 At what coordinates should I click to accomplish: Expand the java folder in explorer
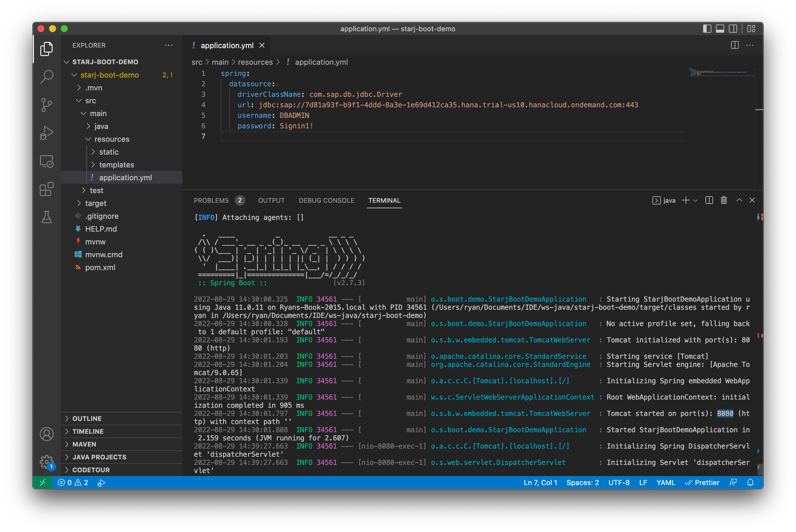point(101,126)
